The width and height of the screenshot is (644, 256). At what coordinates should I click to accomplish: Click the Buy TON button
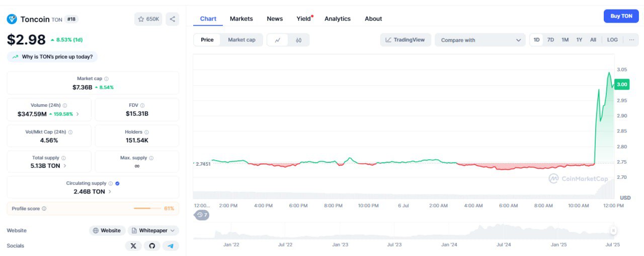pos(621,16)
